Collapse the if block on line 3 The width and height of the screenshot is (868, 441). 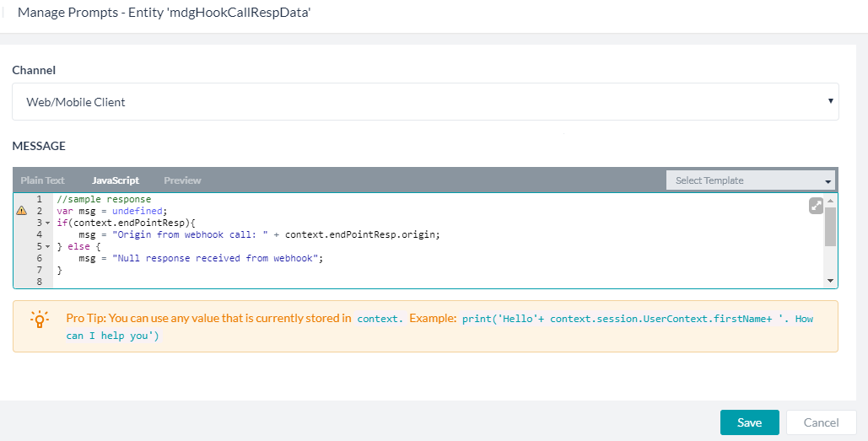point(47,223)
